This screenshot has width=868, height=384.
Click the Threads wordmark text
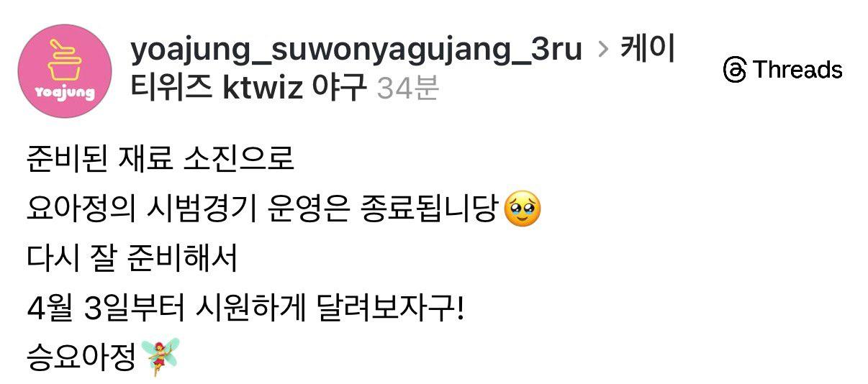pyautogui.click(x=797, y=70)
